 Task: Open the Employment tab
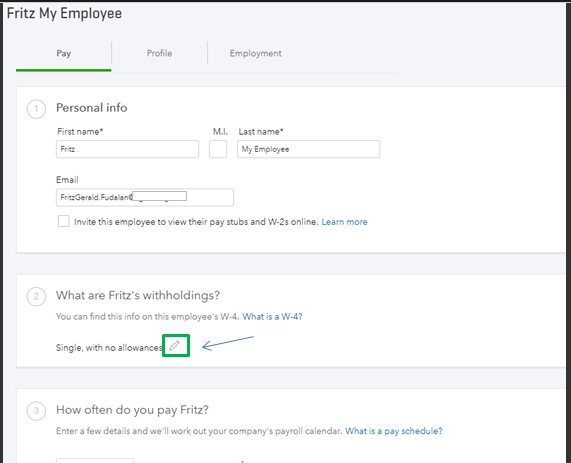[255, 53]
